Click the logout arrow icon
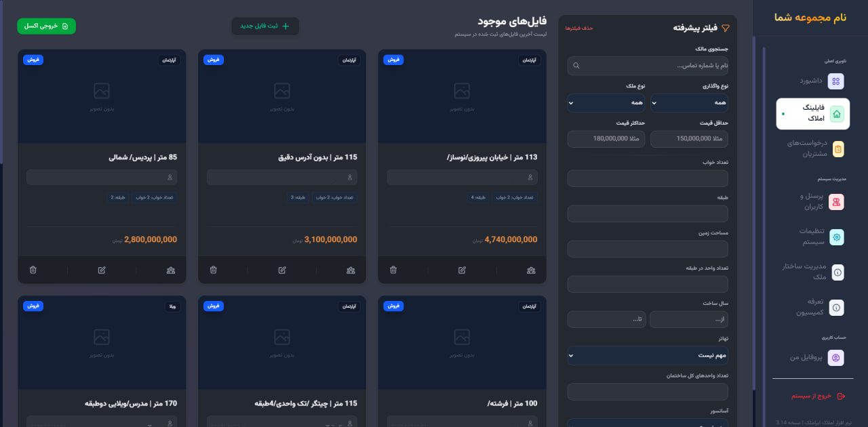Screen dimensions: 868x427 pyautogui.click(x=842, y=396)
